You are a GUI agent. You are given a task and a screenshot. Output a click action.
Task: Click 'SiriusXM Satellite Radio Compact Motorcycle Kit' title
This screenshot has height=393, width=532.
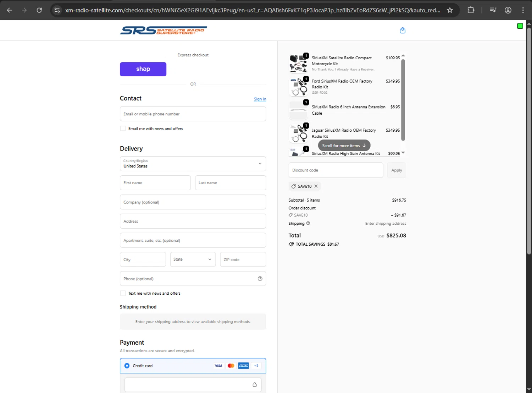click(x=342, y=61)
